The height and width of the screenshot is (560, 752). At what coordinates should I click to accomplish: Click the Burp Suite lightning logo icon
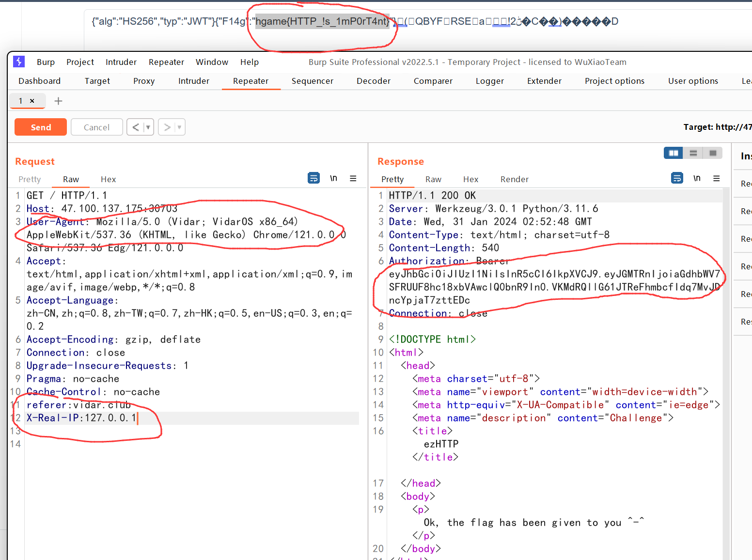coord(19,62)
